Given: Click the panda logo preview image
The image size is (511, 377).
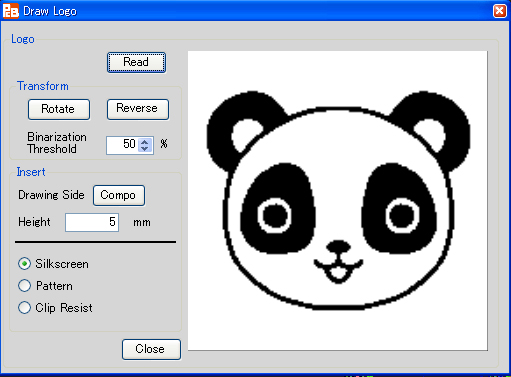Looking at the screenshot, I should pyautogui.click(x=338, y=201).
